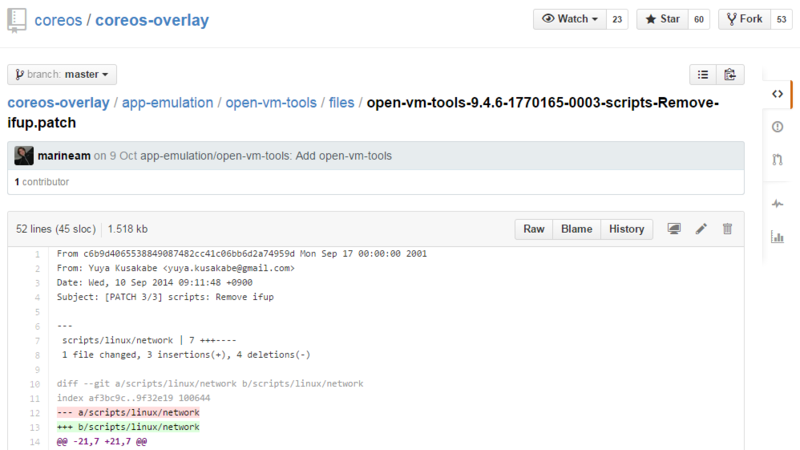Screen dimensions: 800x450
Task: Click the green '+++ b/scripts/linux/network' line
Action: 128,427
